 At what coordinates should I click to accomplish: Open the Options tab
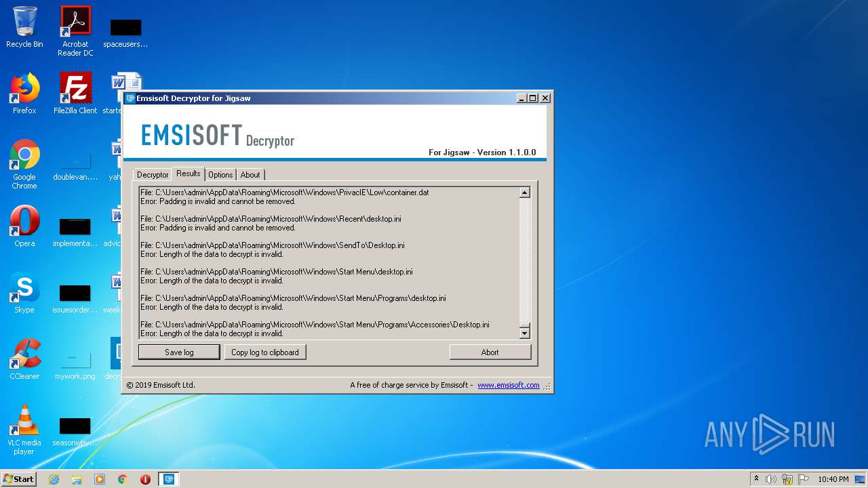point(220,175)
